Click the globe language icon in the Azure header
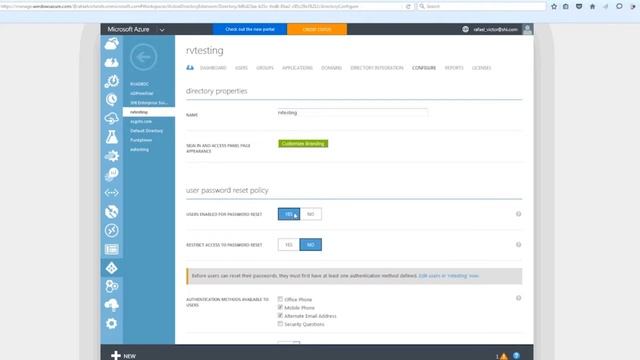This screenshot has height=360, width=640. (x=465, y=29)
